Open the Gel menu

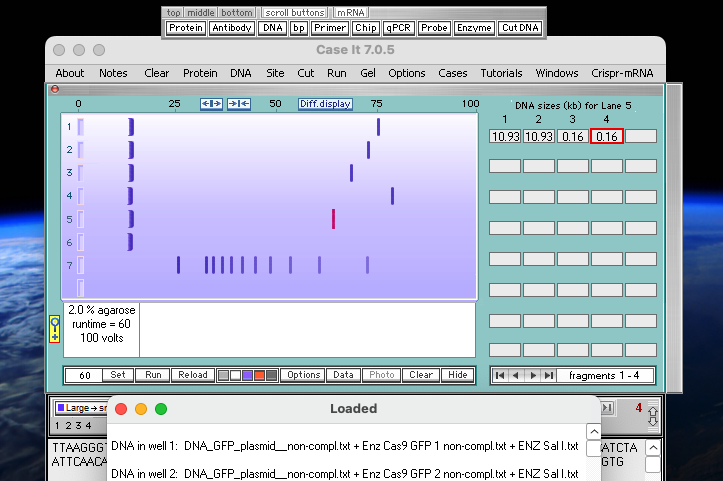pos(367,73)
